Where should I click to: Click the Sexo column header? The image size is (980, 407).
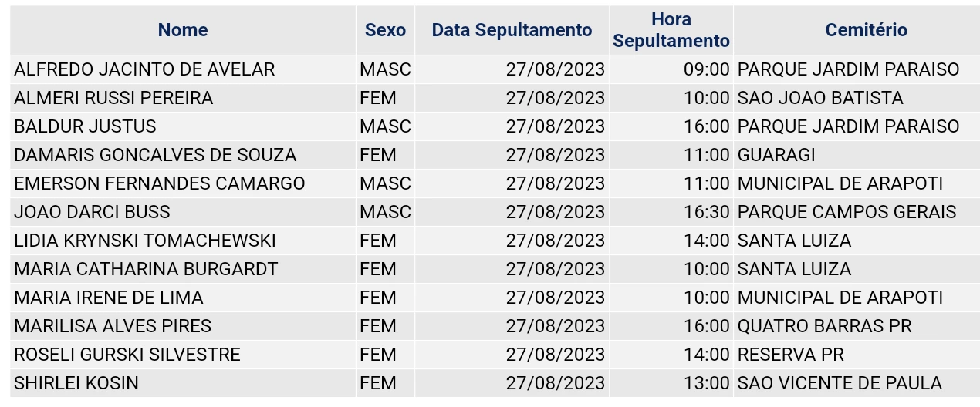point(385,30)
